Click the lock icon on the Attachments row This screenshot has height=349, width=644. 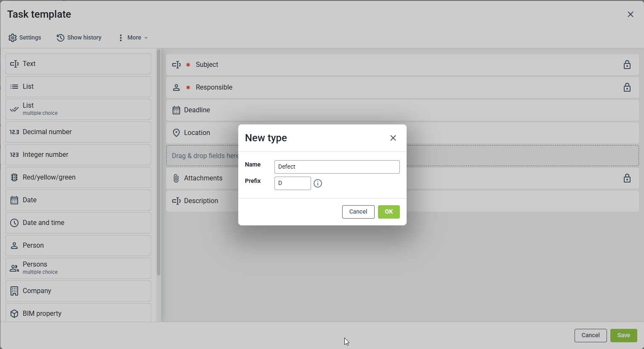tap(627, 178)
